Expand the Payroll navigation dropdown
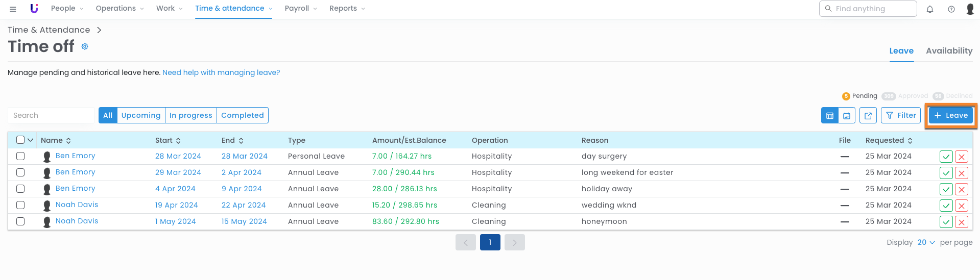This screenshot has height=280, width=980. (x=300, y=9)
